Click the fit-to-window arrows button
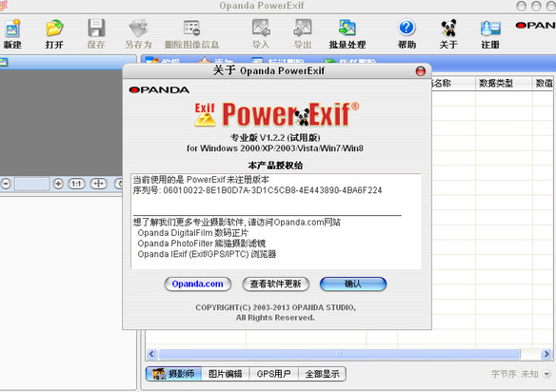This screenshot has height=392, width=556. (99, 184)
